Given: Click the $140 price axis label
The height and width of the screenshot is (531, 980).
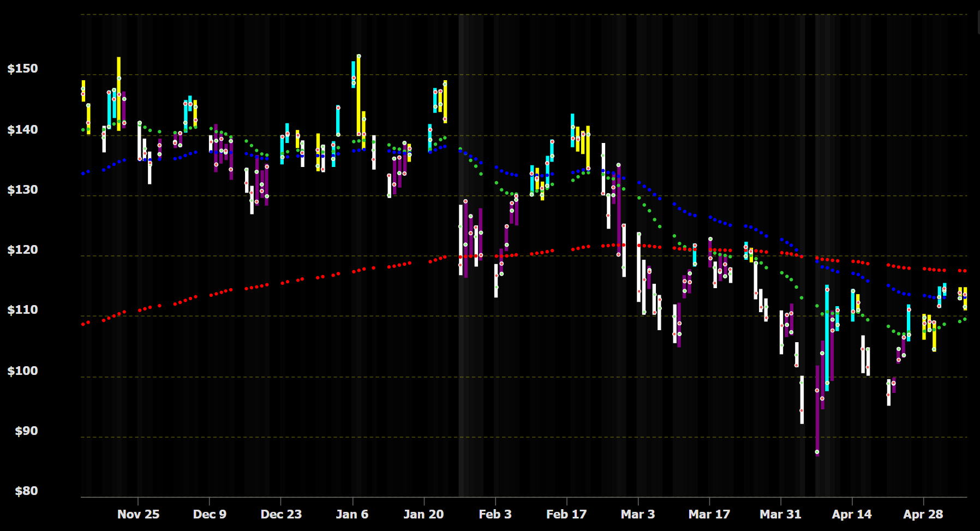Looking at the screenshot, I should (x=22, y=130).
